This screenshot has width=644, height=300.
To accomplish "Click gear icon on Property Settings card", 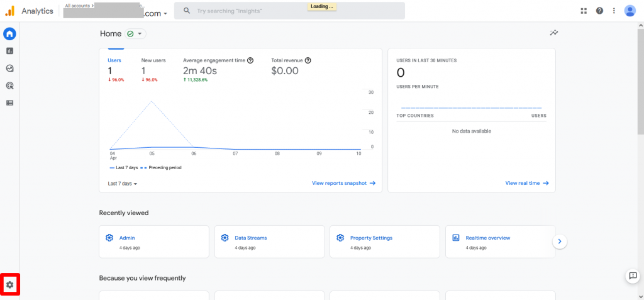I will 340,238.
